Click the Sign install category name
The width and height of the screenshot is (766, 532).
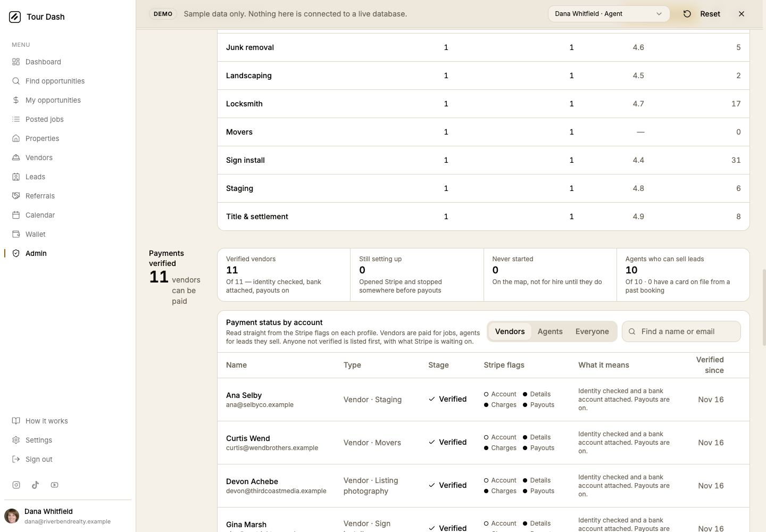245,160
